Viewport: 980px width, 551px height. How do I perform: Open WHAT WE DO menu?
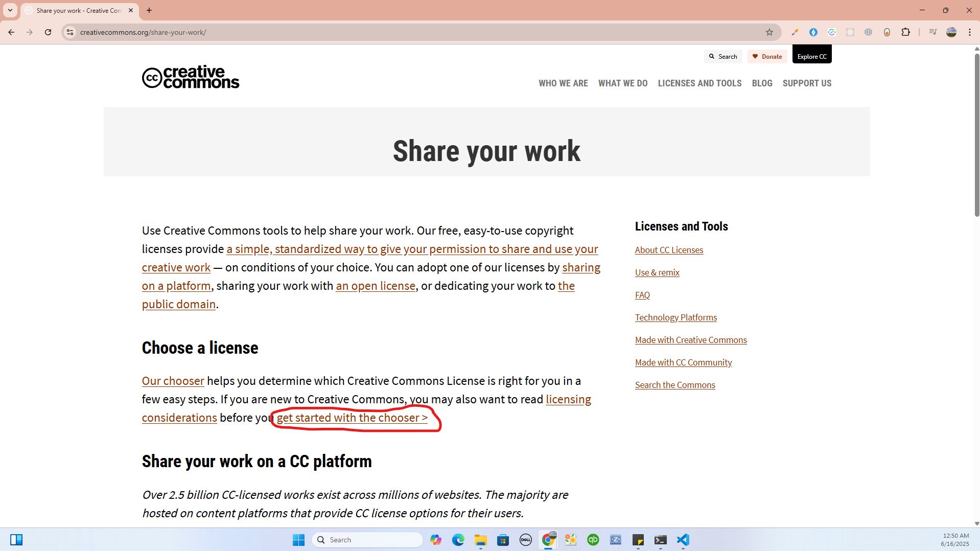pos(623,83)
